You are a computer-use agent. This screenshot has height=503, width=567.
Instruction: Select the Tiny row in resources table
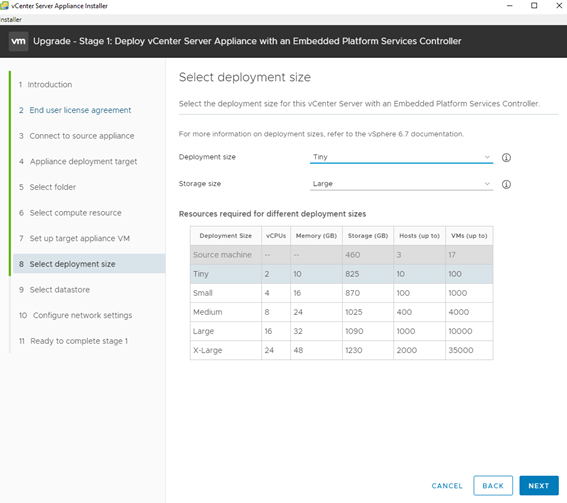pos(341,274)
